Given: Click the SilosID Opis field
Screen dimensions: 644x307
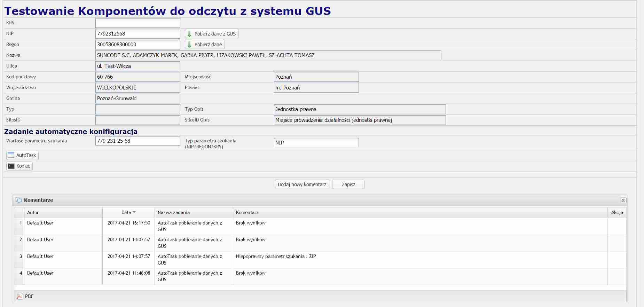Looking at the screenshot, I should pyautogui.click(x=360, y=120).
